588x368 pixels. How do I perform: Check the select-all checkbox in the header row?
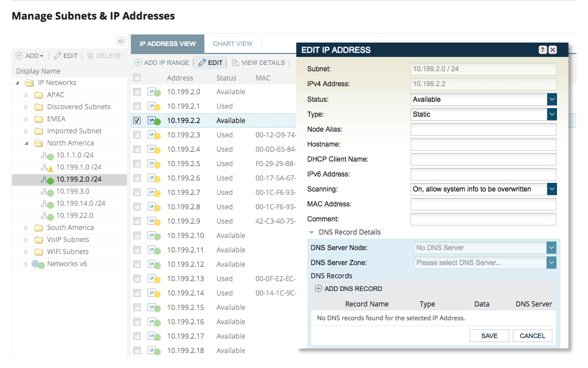coord(137,77)
